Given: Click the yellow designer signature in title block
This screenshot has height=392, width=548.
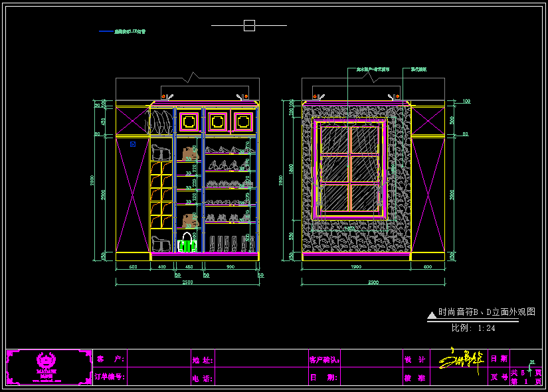Looking at the screenshot, I should point(460,359).
